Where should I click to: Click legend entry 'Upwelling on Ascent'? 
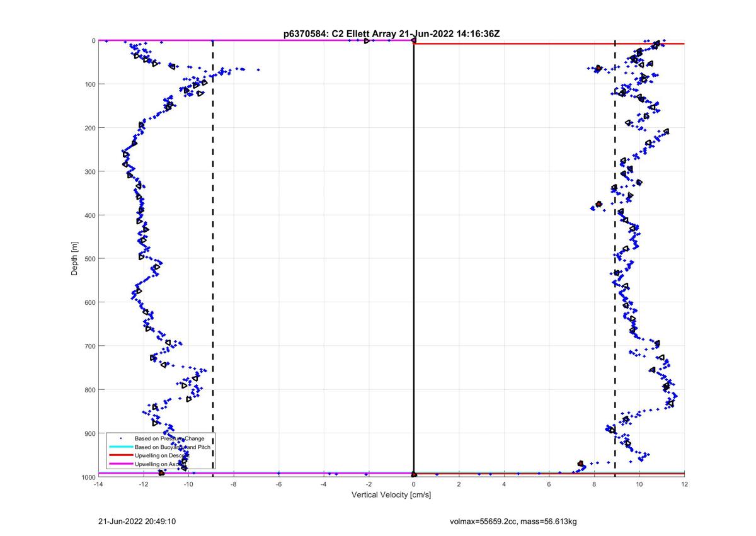point(161,464)
